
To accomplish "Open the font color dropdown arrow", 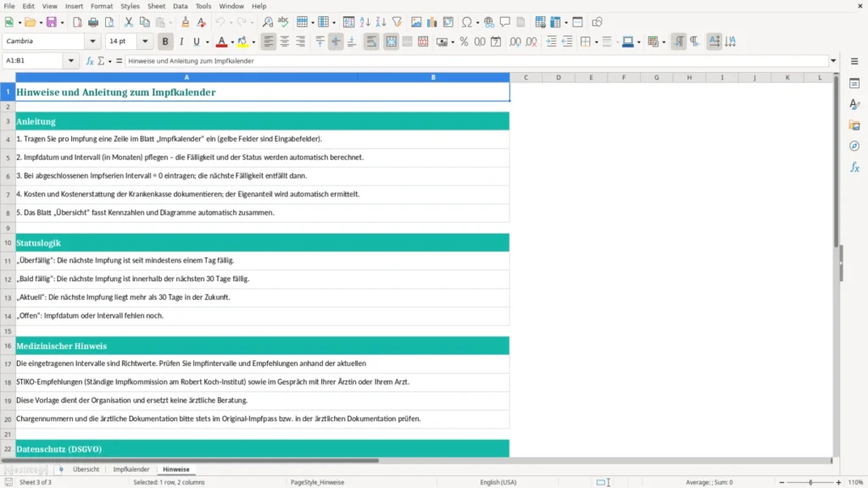I will coord(232,42).
